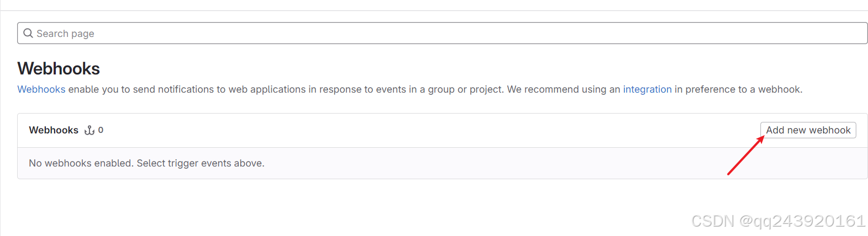
Task: Click the webhook count number 0
Action: click(x=101, y=130)
